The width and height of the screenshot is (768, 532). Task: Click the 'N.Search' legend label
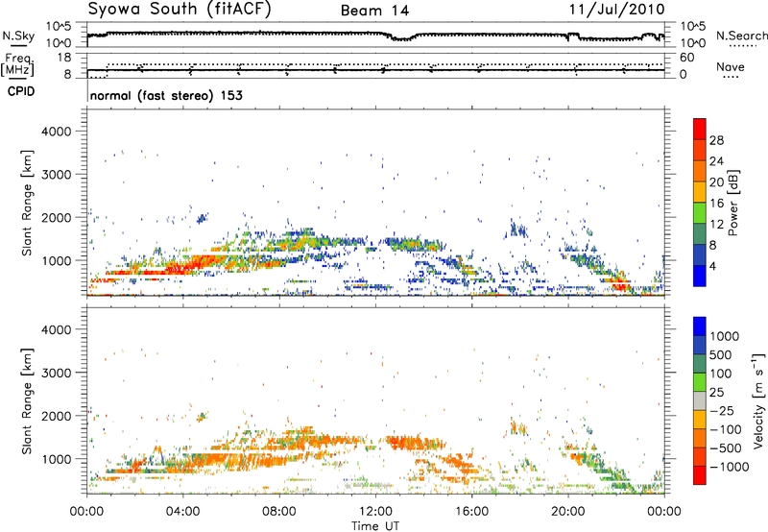[x=741, y=36]
